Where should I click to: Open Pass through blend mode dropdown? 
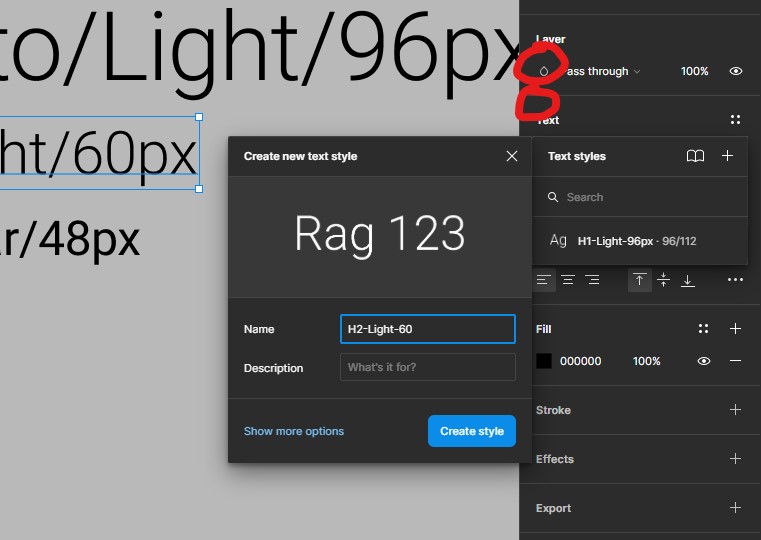tap(600, 72)
